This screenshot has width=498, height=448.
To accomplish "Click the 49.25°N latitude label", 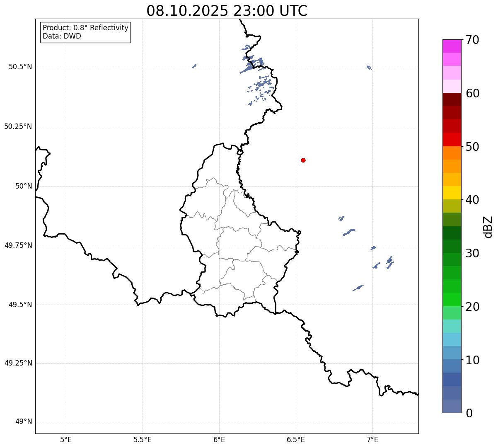I will coord(18,363).
